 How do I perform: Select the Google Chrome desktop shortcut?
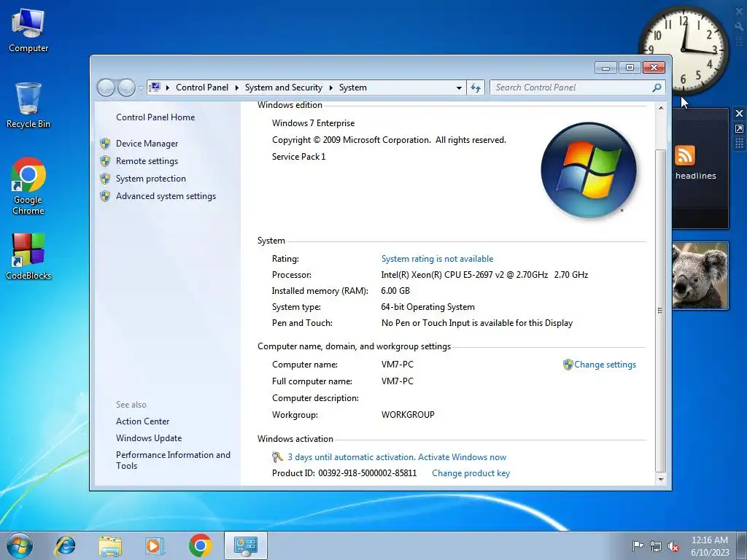[x=28, y=186]
